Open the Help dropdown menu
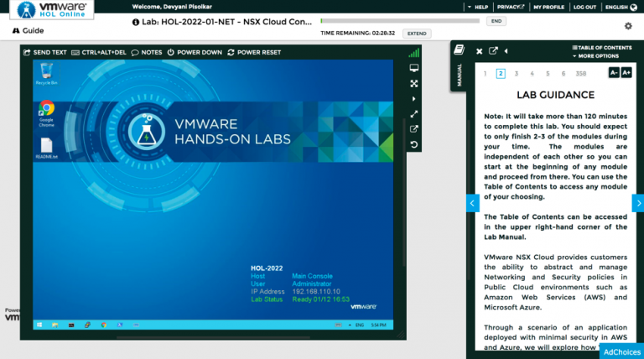 pyautogui.click(x=478, y=7)
